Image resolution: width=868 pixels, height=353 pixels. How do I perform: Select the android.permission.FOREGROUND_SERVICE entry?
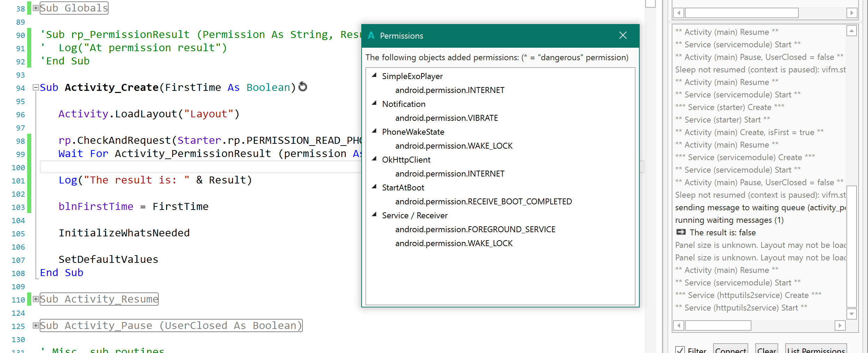point(475,229)
